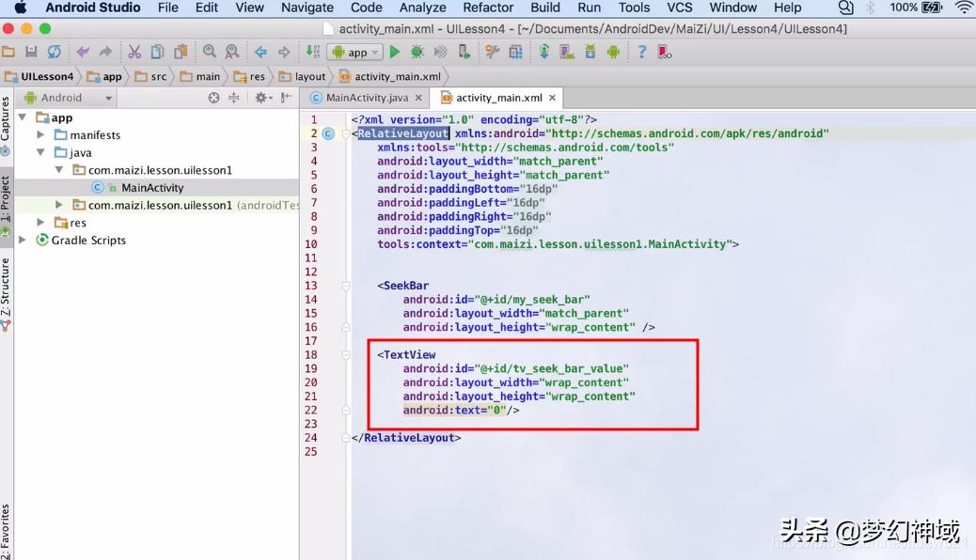Screen dimensions: 976x560
Task: Open project panel settings gear
Action: 261,98
